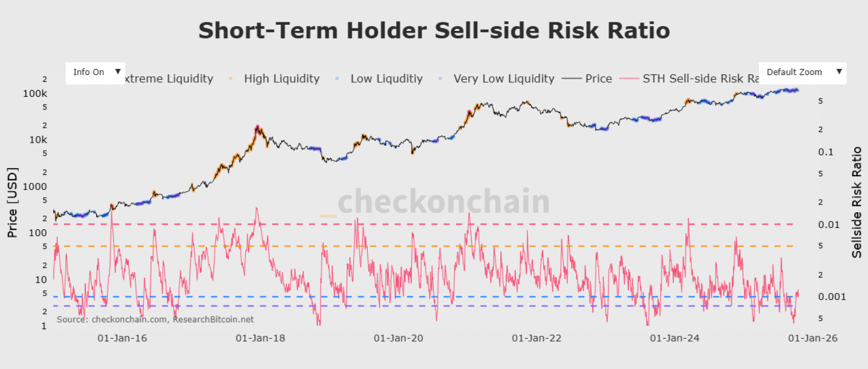Toggle the High Liquidity series visibility
The image size is (868, 369).
(x=281, y=79)
